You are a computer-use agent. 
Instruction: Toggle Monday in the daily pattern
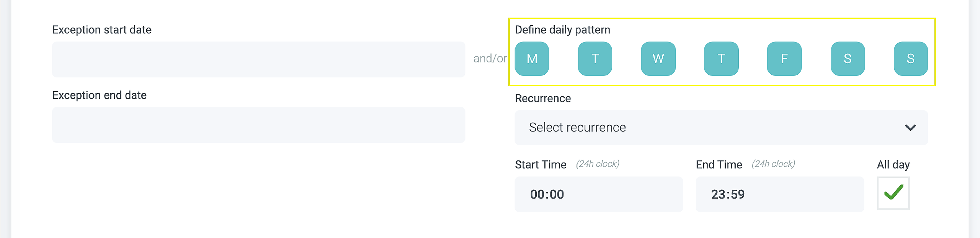(532, 59)
